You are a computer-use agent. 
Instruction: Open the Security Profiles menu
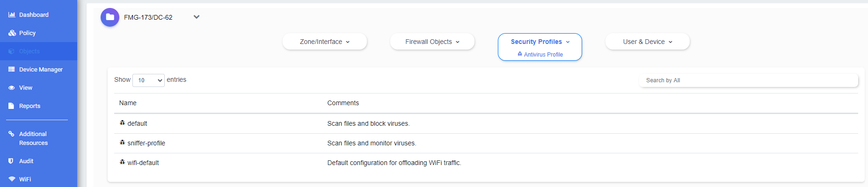540,42
